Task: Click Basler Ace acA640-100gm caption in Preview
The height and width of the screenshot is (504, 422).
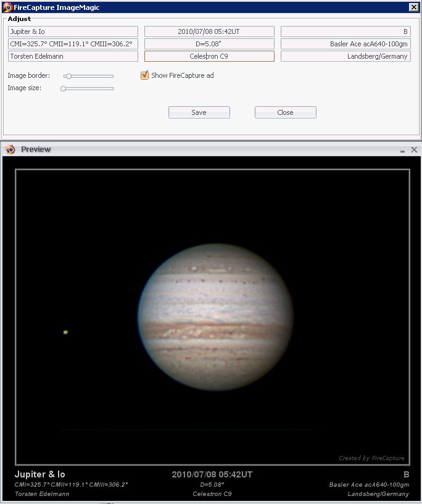Action: 369,484
